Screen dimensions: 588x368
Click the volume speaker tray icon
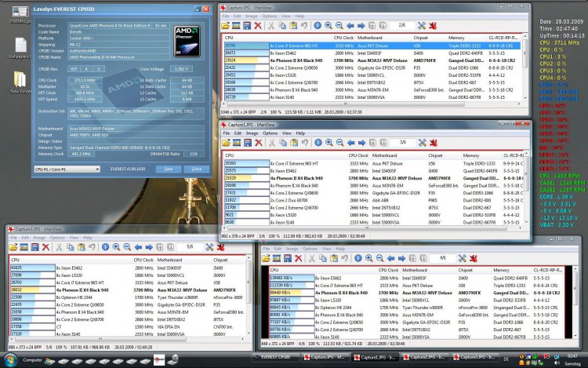[557, 363]
